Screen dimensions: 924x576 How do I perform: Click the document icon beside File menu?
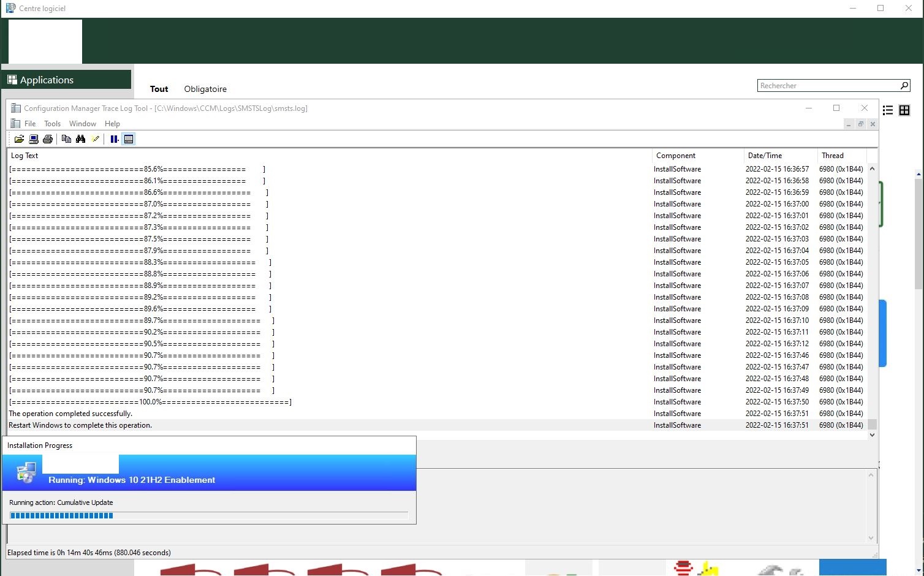coord(15,124)
